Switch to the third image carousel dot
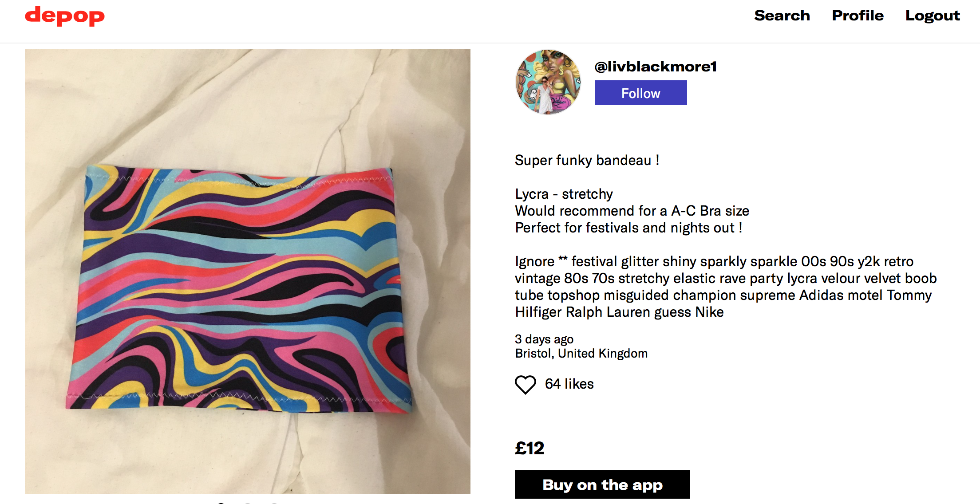The image size is (980, 504). click(274, 503)
